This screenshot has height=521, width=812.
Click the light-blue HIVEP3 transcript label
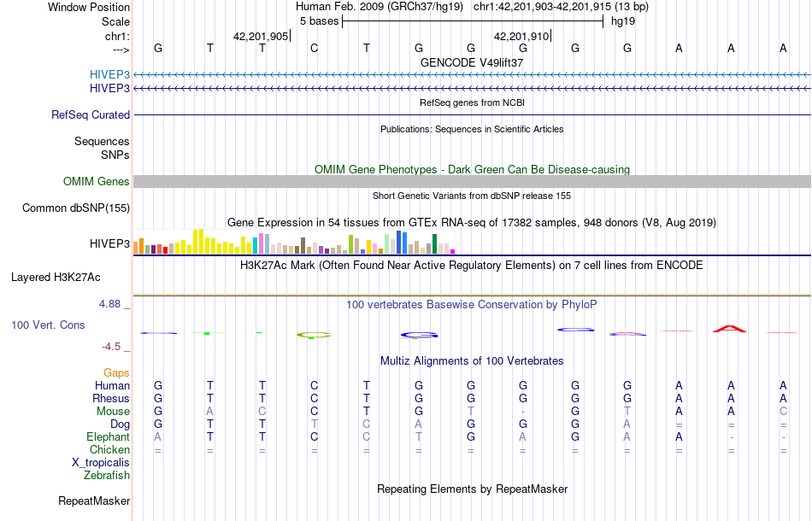[109, 74]
